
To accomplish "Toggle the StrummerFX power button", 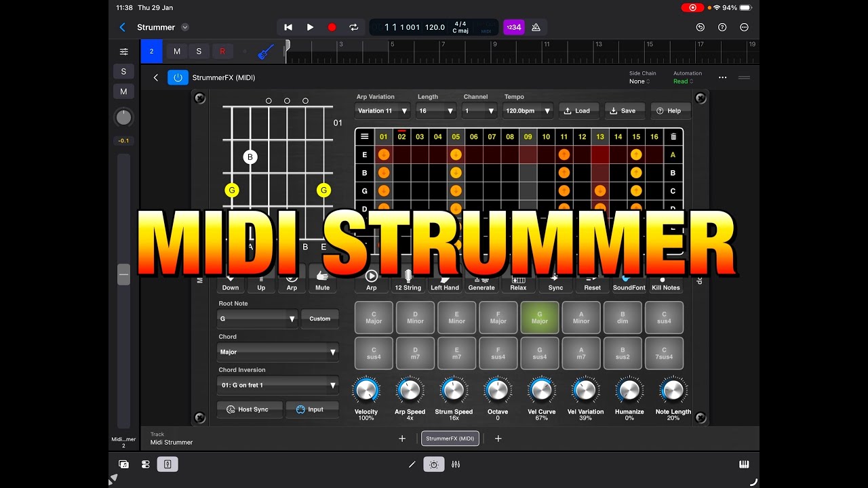I will [x=178, y=77].
